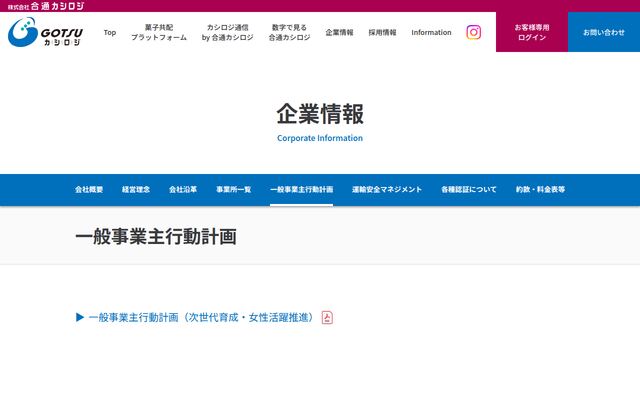Open Information menu item
The image size is (640, 400).
coord(431,32)
